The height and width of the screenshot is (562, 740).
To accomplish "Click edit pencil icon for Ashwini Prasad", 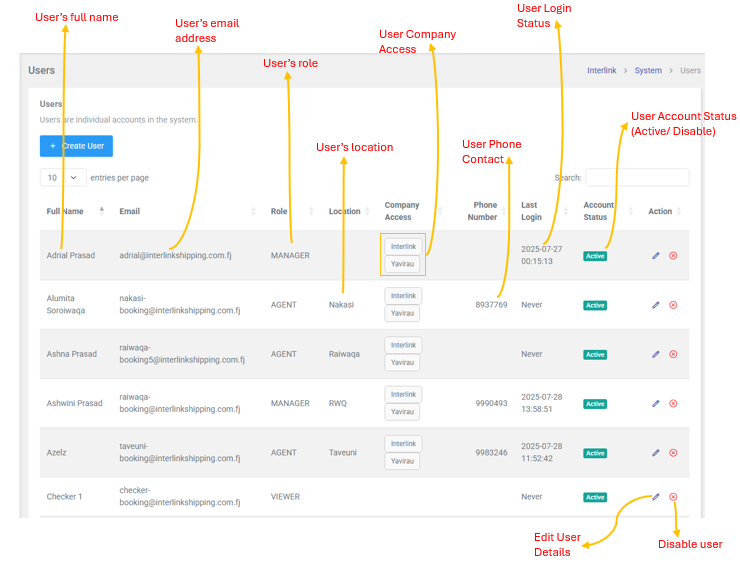I will (656, 404).
